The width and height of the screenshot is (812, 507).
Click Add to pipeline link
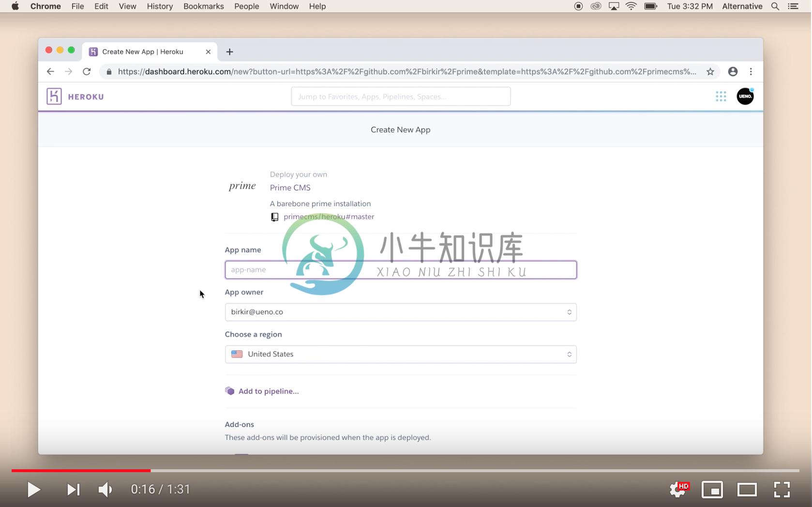[269, 391]
